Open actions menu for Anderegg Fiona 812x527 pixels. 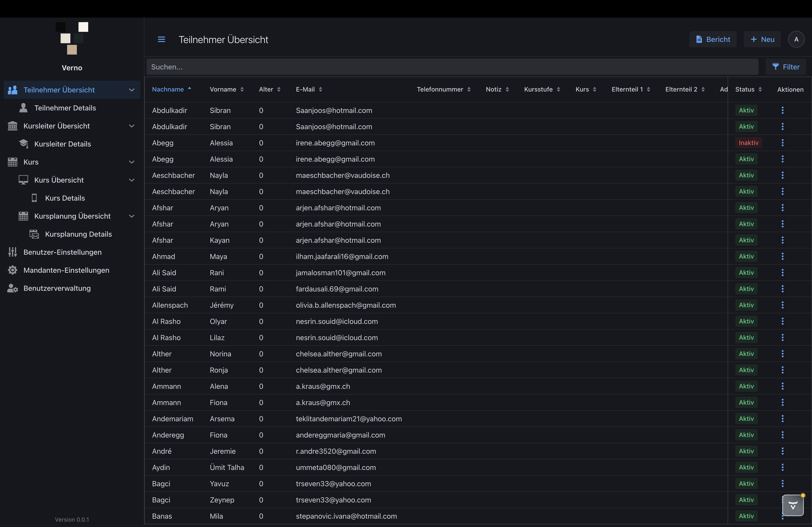(x=782, y=435)
